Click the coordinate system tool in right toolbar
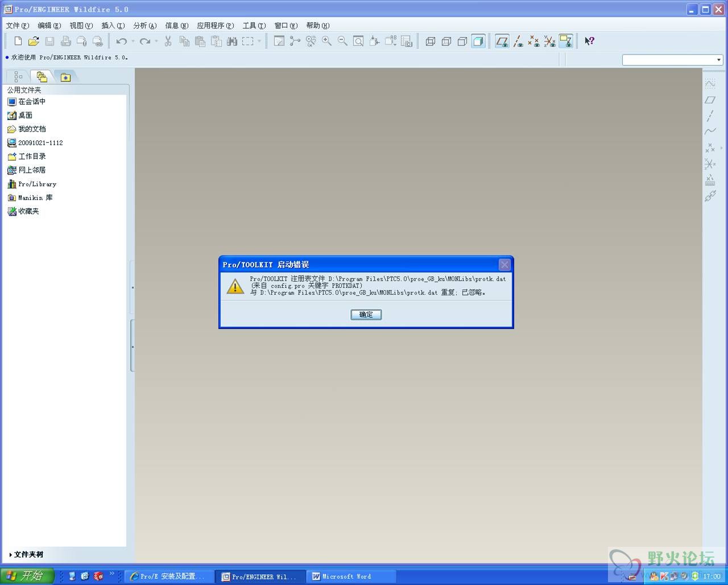728x585 pixels. coord(710,164)
